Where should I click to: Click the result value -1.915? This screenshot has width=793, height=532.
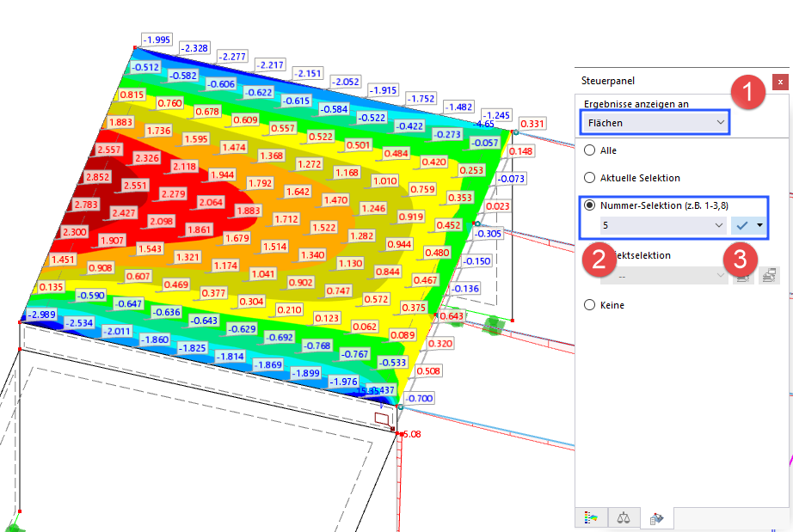(x=384, y=90)
